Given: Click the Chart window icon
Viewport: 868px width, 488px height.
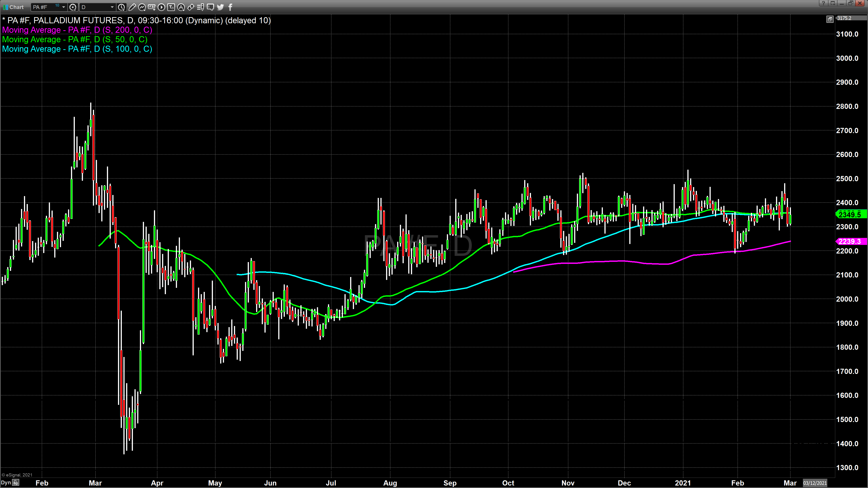Looking at the screenshot, I should [x=5, y=7].
